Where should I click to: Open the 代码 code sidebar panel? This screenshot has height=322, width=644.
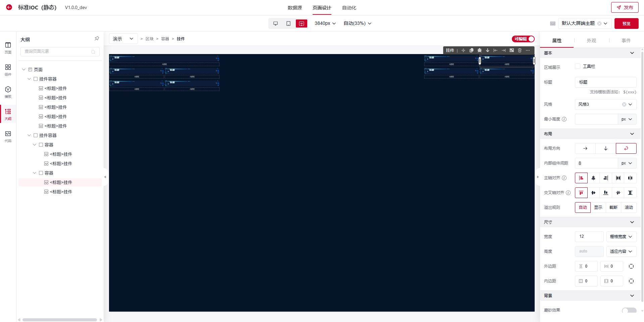pyautogui.click(x=8, y=136)
